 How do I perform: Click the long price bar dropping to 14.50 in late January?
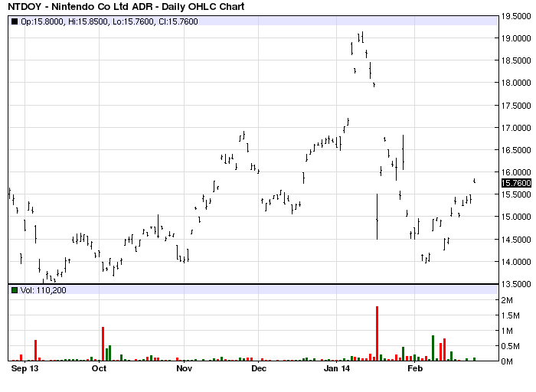(377, 217)
